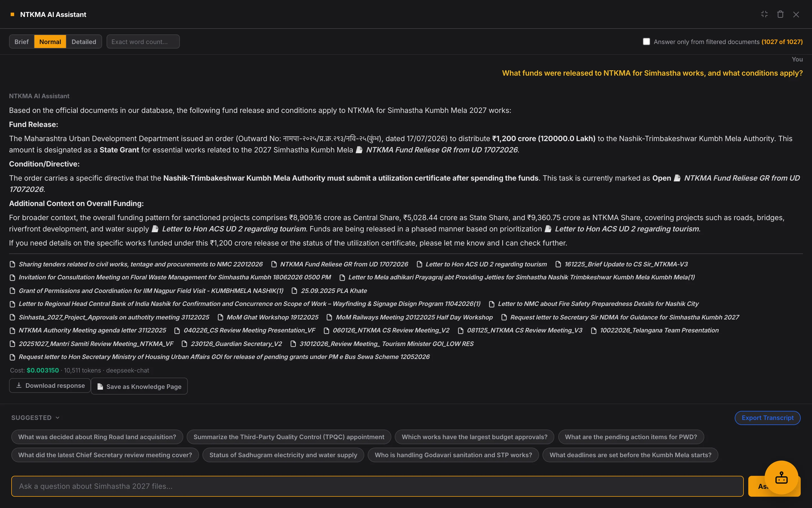The width and height of the screenshot is (812, 508).
Task: Open the floating robot chatbot button
Action: (781, 478)
